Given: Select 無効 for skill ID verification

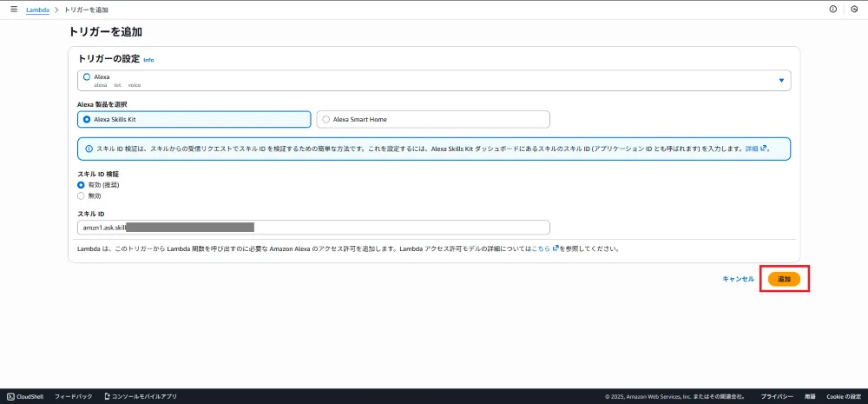Looking at the screenshot, I should coord(81,195).
